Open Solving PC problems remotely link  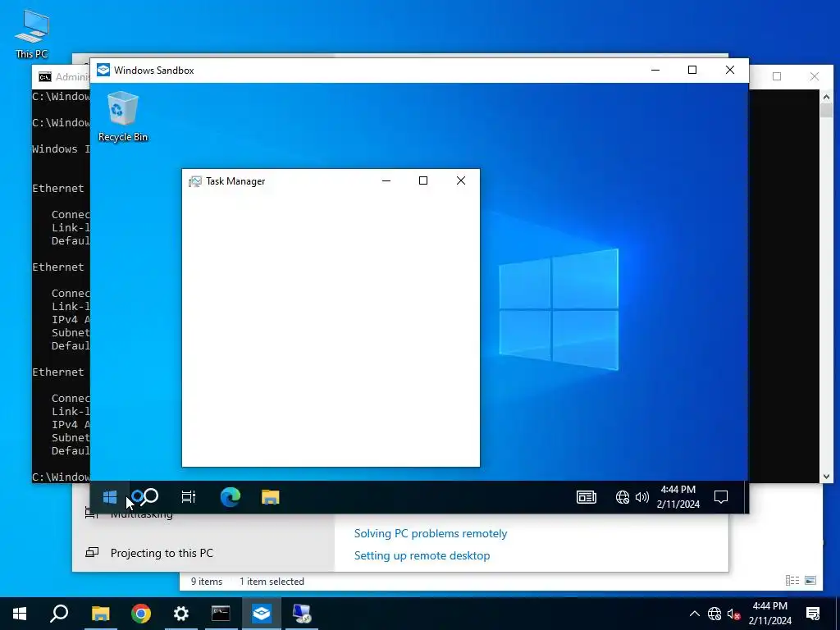[x=431, y=533]
